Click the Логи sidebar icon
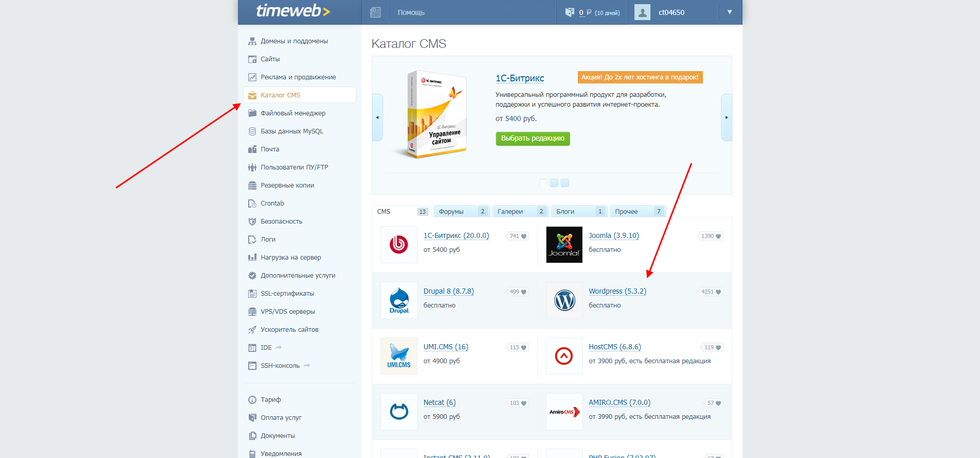Image resolution: width=980 pixels, height=458 pixels. tap(252, 240)
